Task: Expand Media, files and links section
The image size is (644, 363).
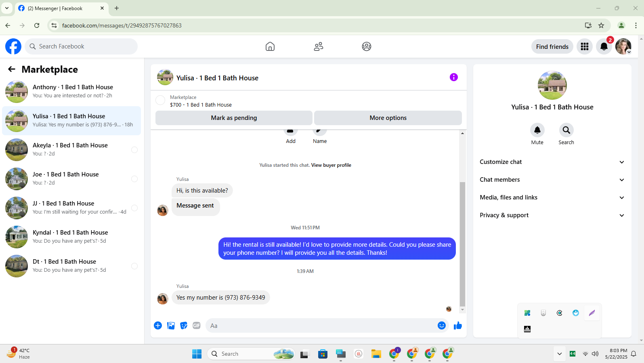Action: pos(552,197)
